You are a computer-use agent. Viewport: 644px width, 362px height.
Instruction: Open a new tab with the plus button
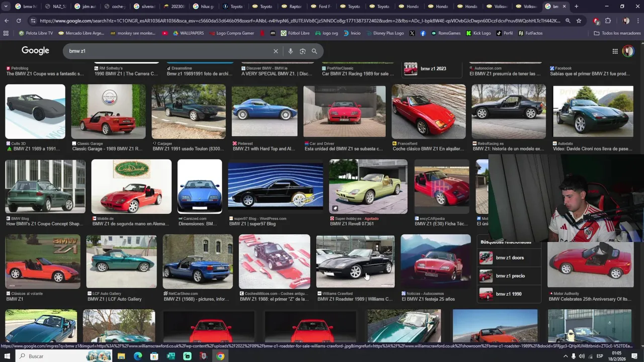576,7
